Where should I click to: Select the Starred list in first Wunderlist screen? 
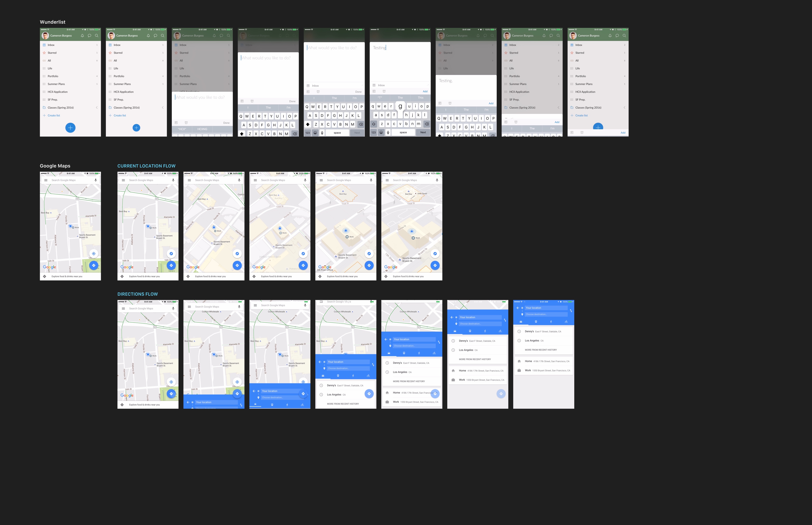[x=52, y=53]
